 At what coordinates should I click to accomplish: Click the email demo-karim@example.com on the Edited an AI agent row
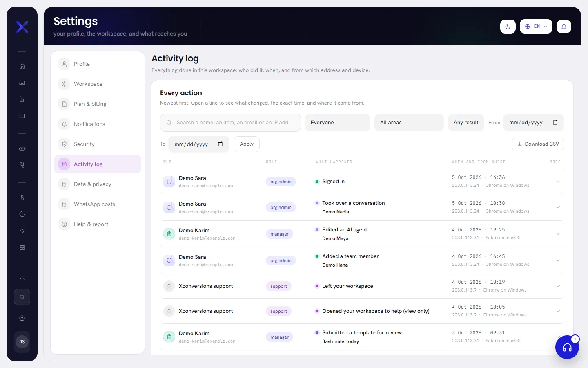pos(207,238)
